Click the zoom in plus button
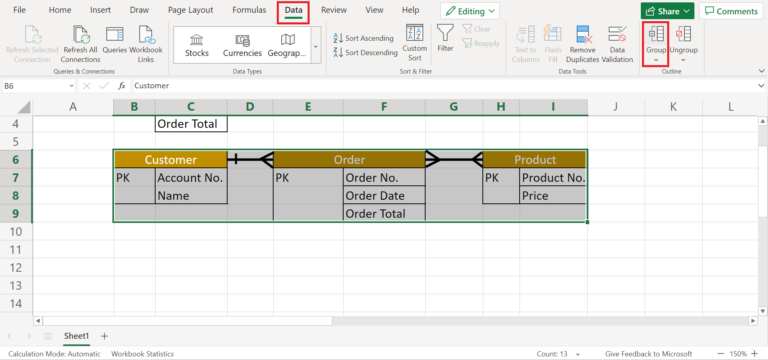This screenshot has height=360, width=768. point(755,354)
